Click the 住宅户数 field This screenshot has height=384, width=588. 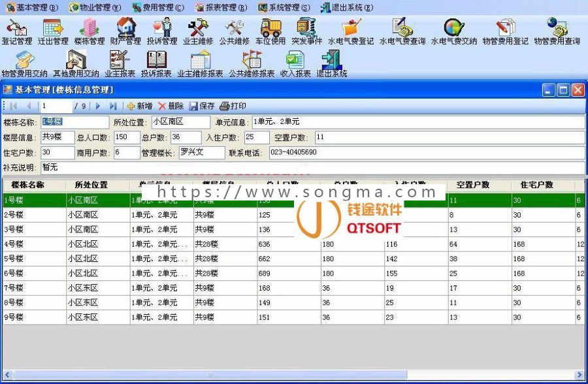[x=57, y=153]
